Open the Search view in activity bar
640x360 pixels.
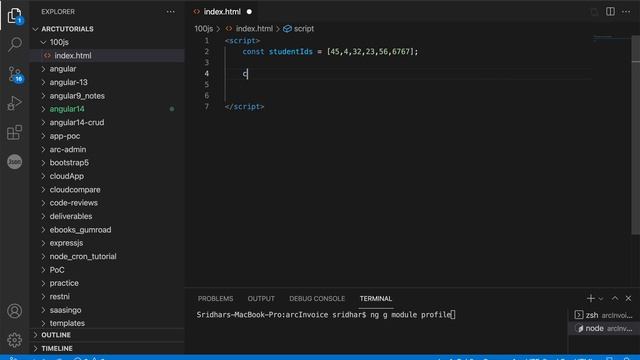tap(15, 44)
